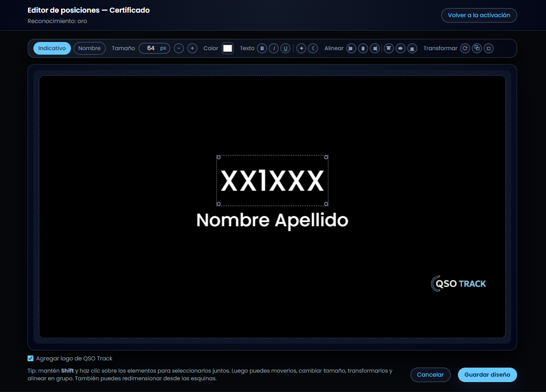Click the QSO Track logo on canvas
Image resolution: width=546 pixels, height=392 pixels.
tap(459, 284)
